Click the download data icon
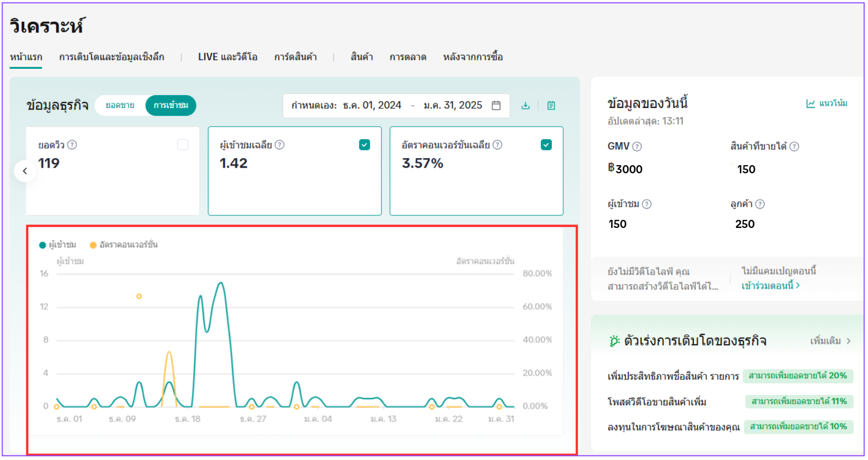The width and height of the screenshot is (868, 460). 525,105
